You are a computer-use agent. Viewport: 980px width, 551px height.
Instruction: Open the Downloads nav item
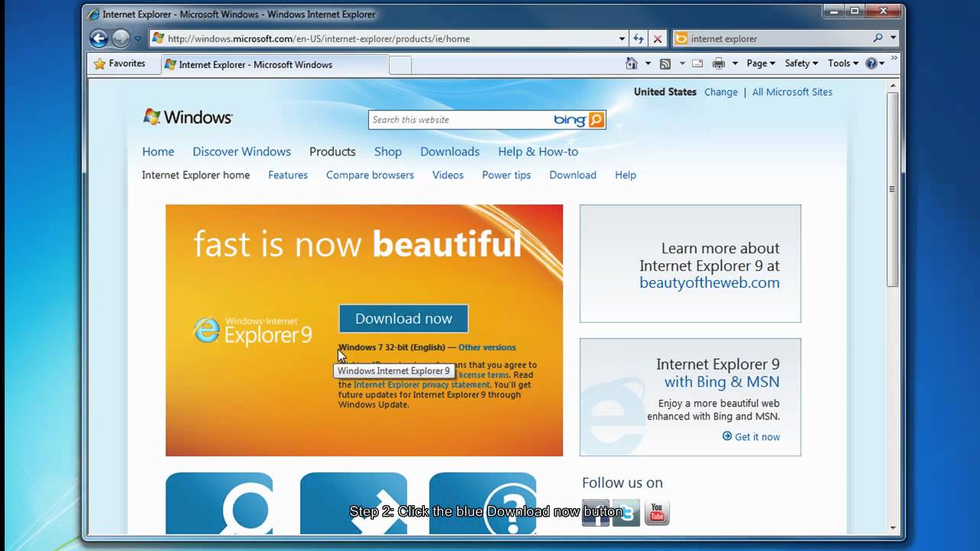click(449, 152)
